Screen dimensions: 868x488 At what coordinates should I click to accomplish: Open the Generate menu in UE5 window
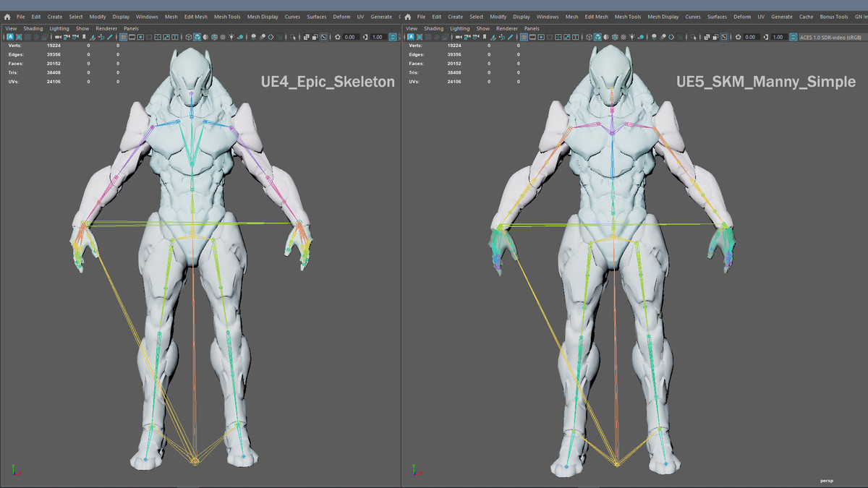click(782, 17)
